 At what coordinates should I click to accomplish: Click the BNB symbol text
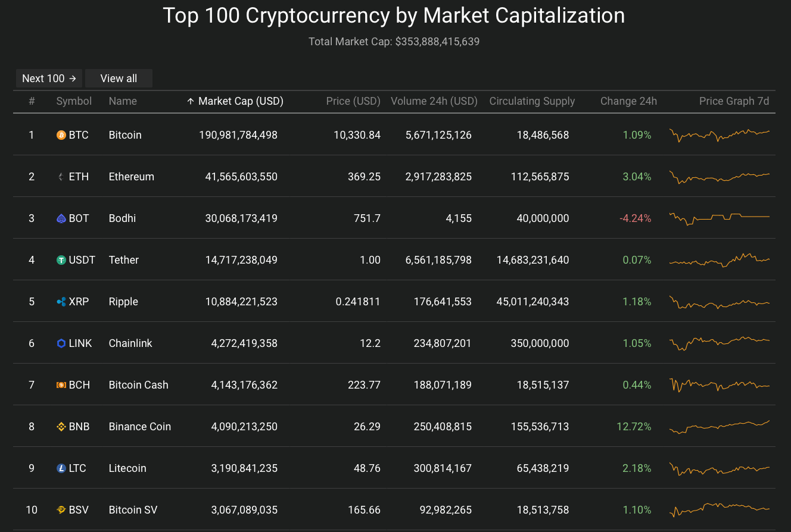click(x=79, y=427)
